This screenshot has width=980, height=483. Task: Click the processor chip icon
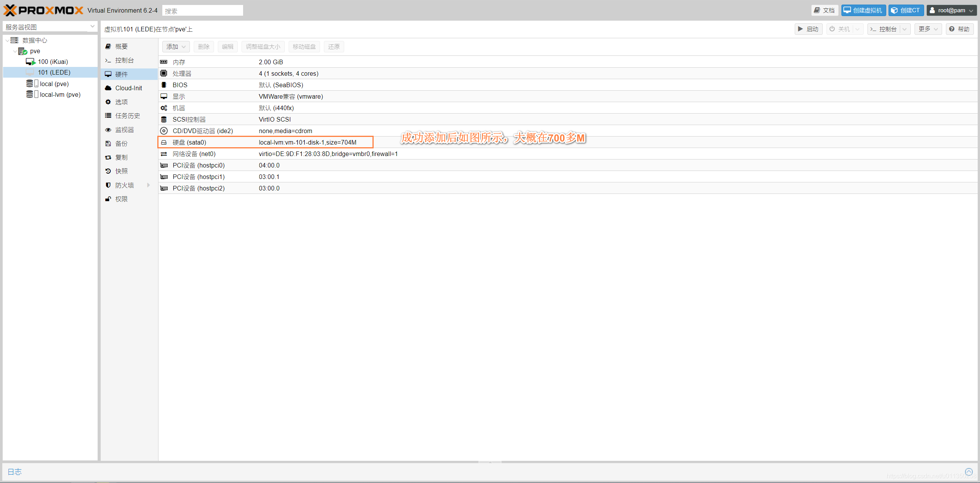click(164, 73)
